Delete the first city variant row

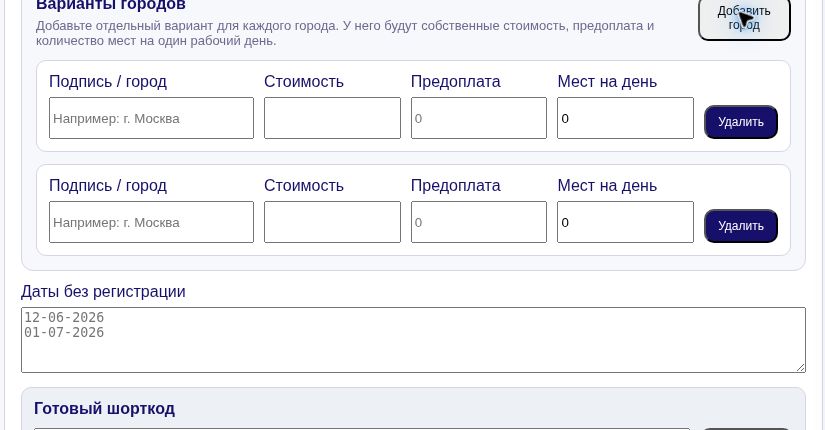(741, 122)
